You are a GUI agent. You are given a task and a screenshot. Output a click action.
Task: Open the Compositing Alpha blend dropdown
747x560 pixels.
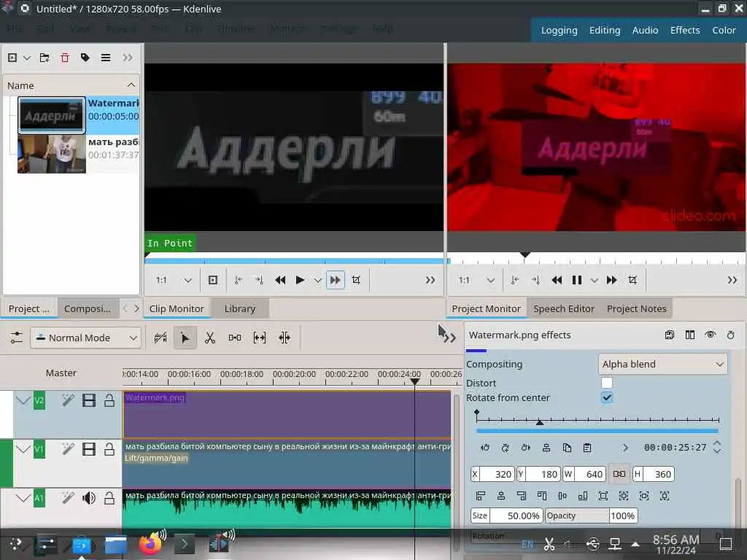[662, 365]
